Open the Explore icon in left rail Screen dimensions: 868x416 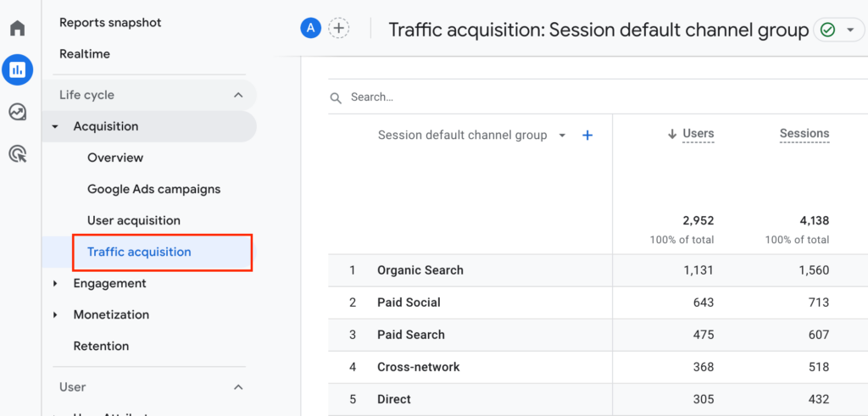click(18, 113)
